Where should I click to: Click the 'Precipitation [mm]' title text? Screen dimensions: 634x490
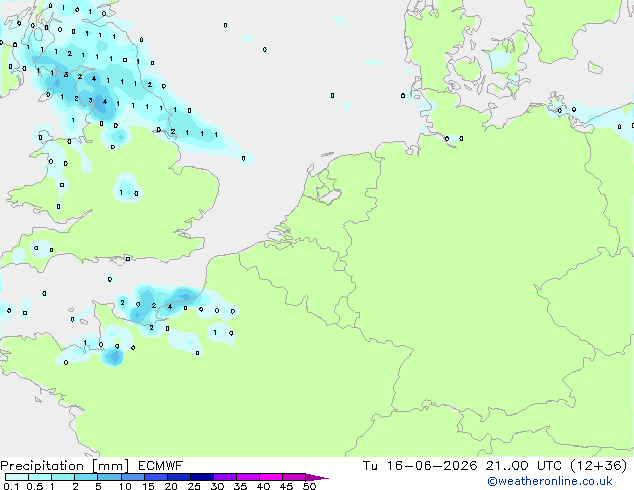[x=65, y=466]
